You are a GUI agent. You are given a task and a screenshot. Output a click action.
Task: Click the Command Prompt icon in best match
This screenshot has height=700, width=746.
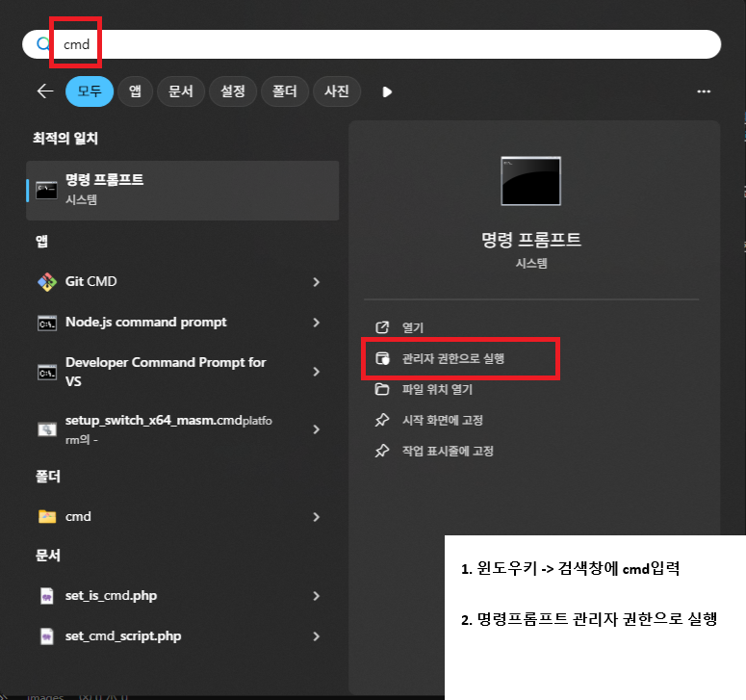(46, 191)
